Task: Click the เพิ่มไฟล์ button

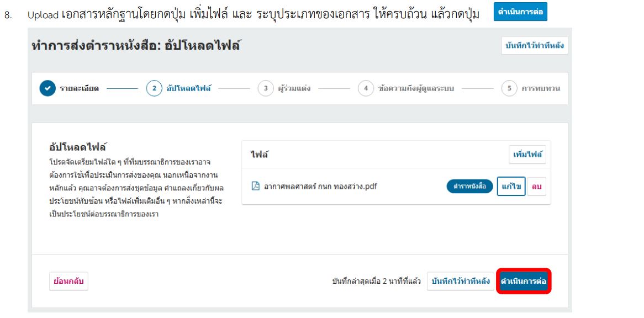Action: (x=527, y=155)
